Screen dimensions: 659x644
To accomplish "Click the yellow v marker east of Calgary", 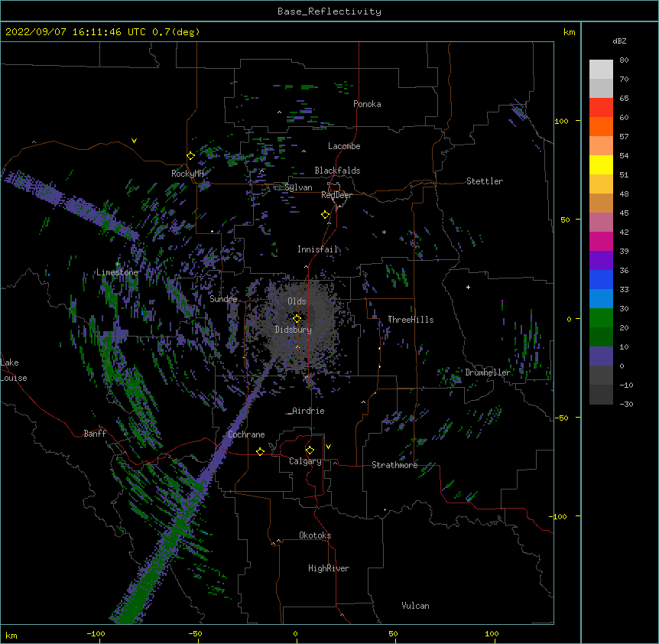I will pyautogui.click(x=328, y=447).
